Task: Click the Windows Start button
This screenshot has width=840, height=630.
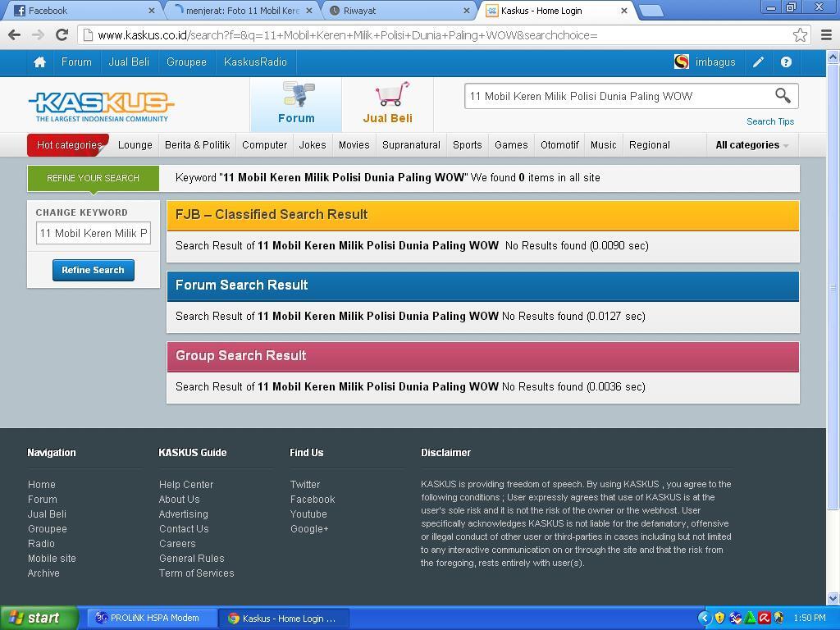Action: (x=39, y=619)
